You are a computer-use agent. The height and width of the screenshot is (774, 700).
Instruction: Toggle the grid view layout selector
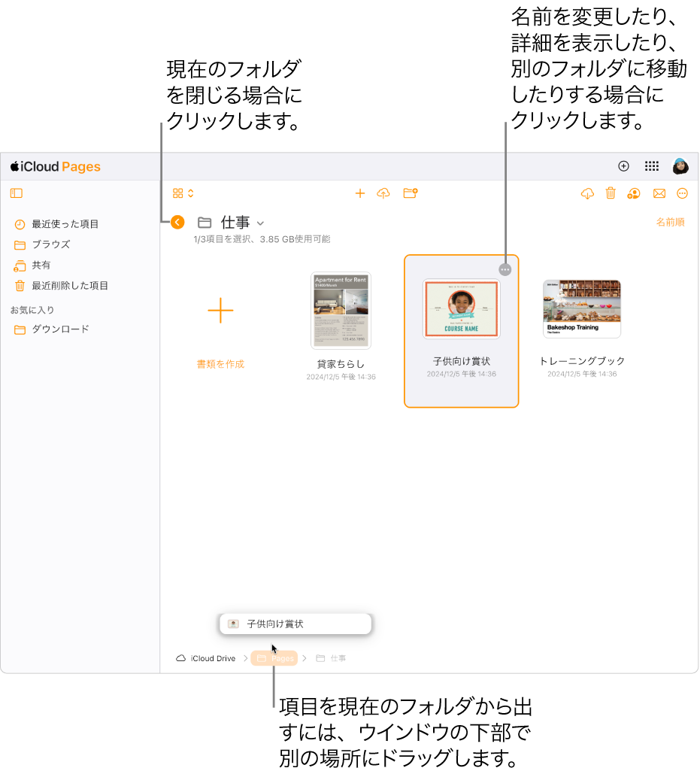[x=177, y=193]
